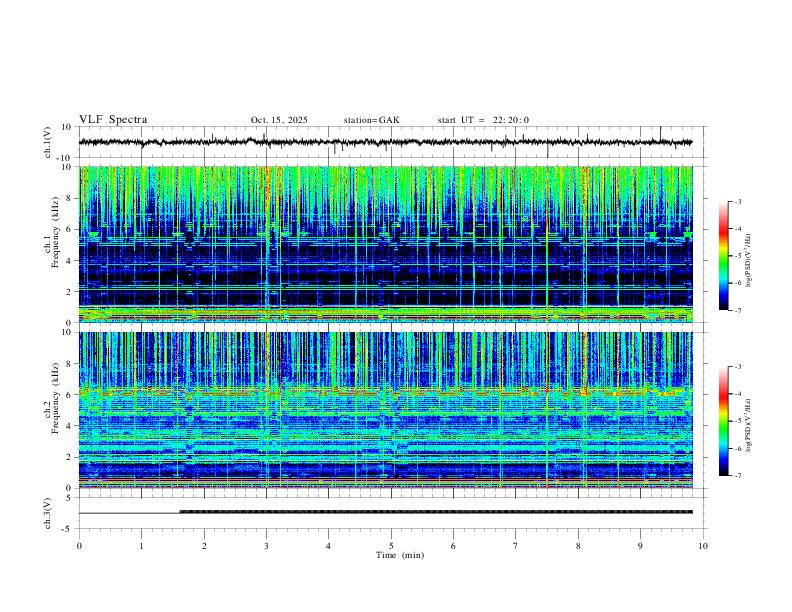Click the 'Time (min)' axis title

pos(400,555)
